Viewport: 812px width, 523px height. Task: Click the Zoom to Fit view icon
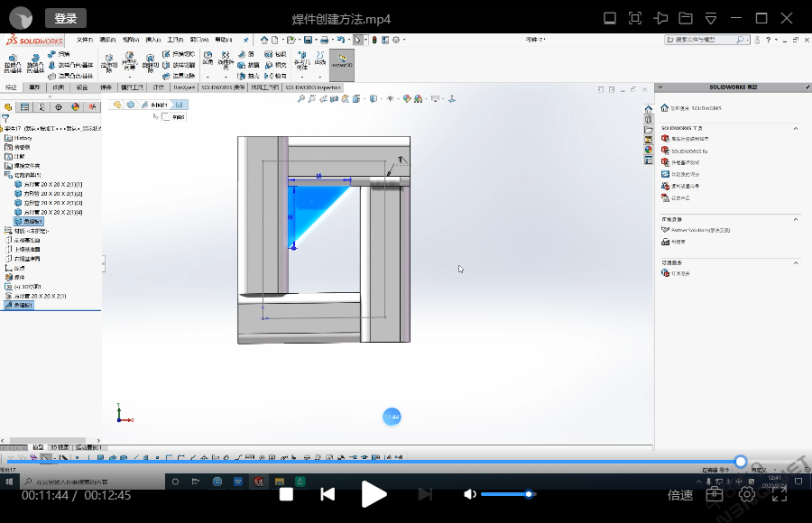pyautogui.click(x=301, y=98)
